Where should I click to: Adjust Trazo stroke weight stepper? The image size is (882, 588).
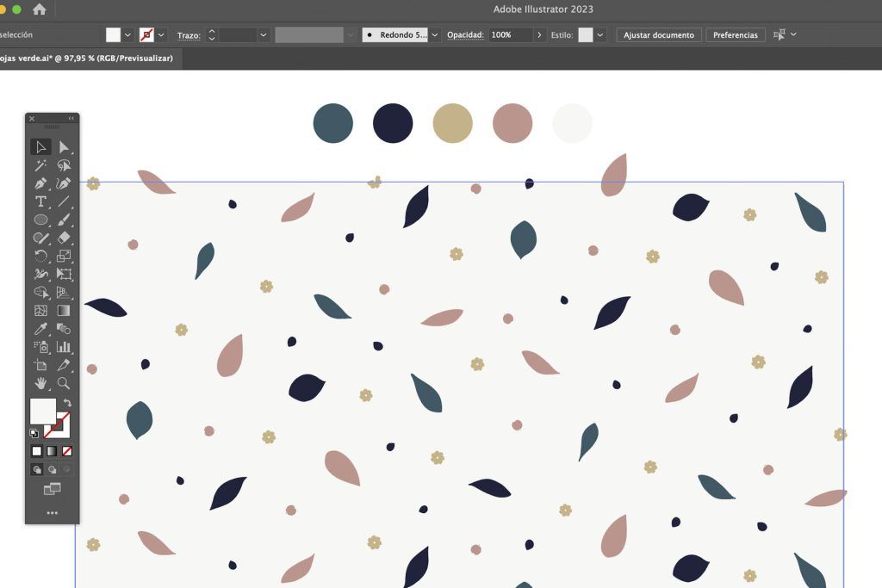212,34
